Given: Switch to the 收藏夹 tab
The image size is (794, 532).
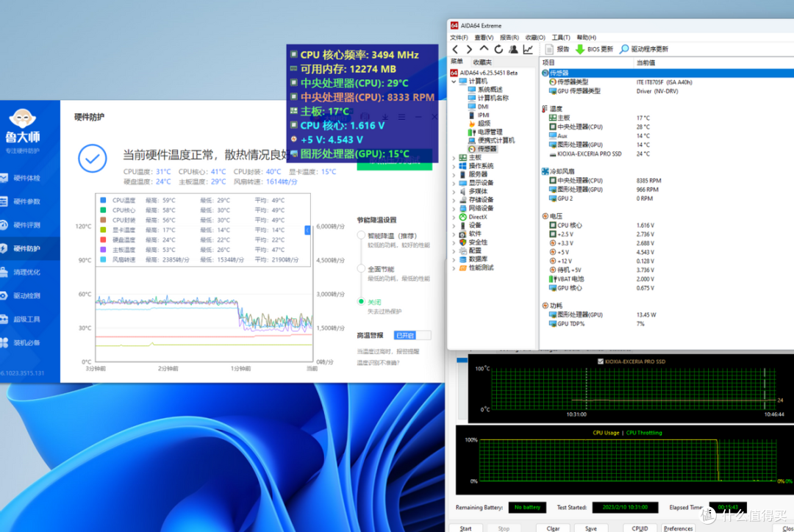Looking at the screenshot, I should tap(482, 62).
